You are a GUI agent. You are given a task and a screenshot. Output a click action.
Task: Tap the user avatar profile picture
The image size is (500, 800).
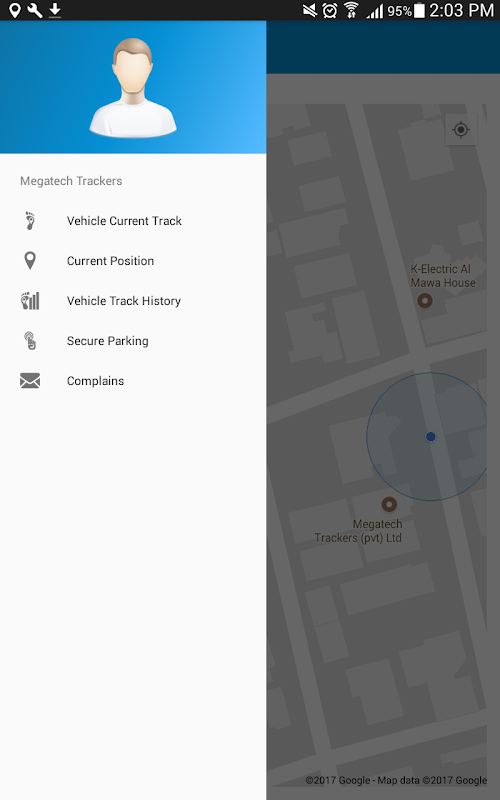click(133, 87)
